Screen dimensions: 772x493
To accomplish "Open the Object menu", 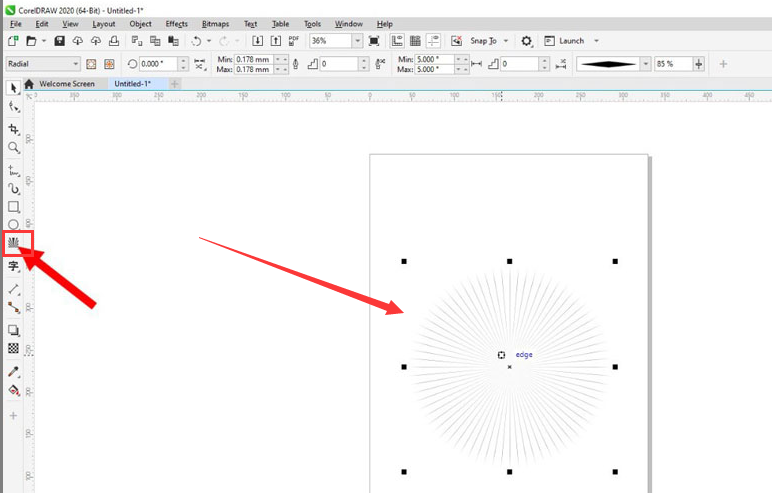I will tap(140, 24).
